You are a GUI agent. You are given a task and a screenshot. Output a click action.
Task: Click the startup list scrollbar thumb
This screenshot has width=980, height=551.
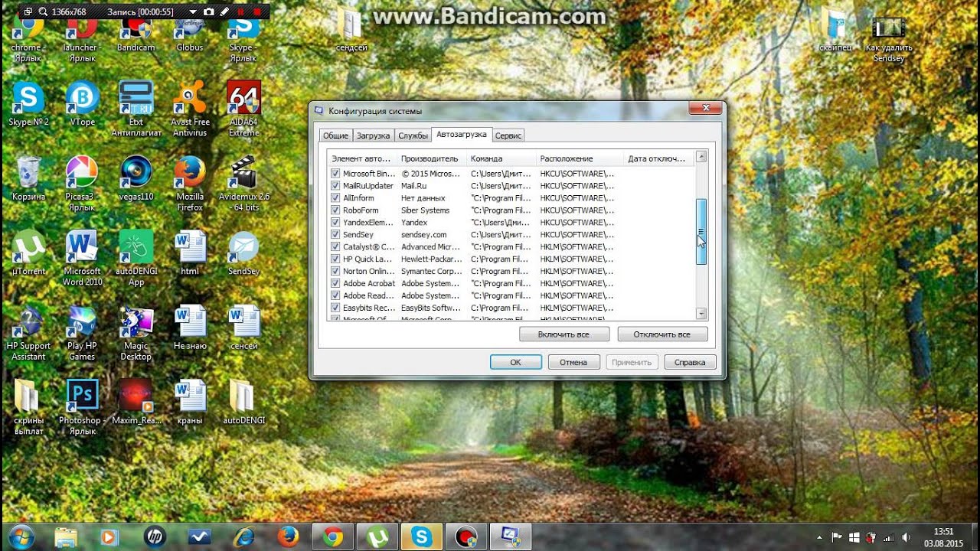click(701, 232)
